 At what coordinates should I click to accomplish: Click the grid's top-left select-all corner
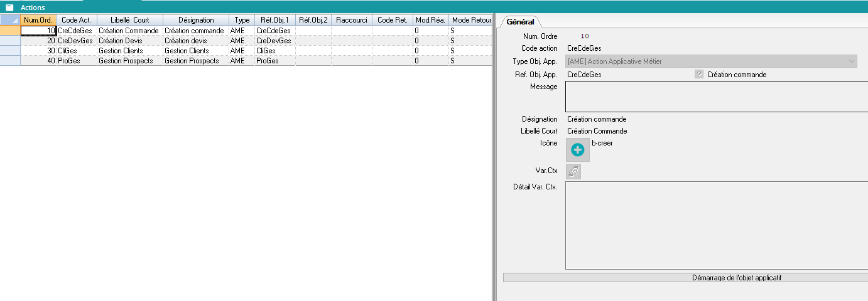pos(10,20)
